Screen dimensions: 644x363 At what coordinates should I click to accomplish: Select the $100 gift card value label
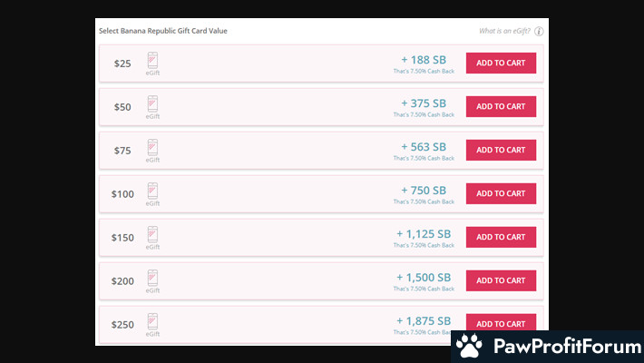click(x=122, y=194)
